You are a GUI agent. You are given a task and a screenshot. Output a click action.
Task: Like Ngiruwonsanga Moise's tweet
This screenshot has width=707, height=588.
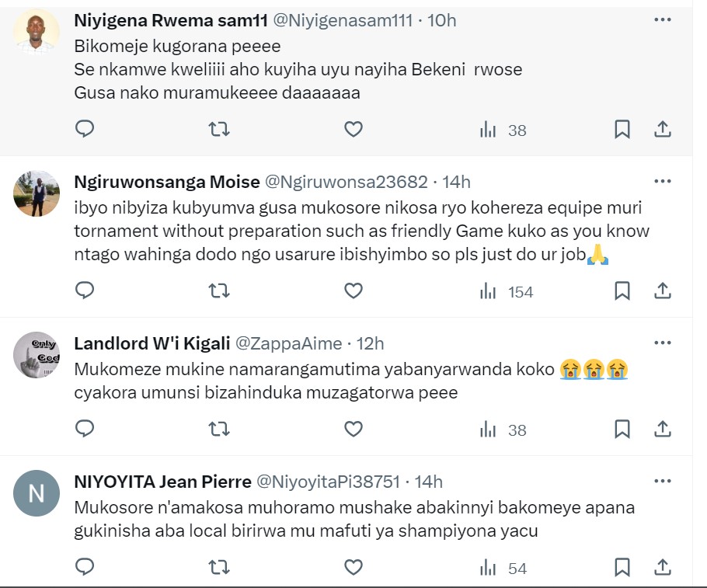pos(353,291)
